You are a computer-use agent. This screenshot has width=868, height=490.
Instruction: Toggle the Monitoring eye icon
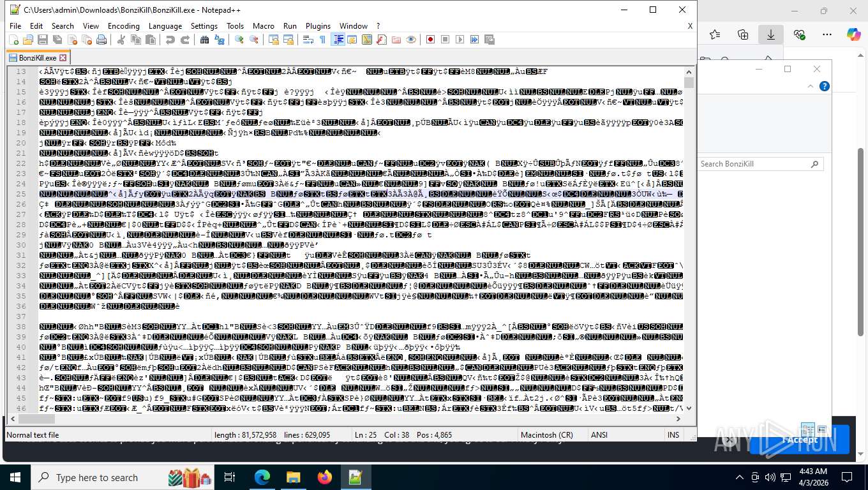tap(411, 40)
